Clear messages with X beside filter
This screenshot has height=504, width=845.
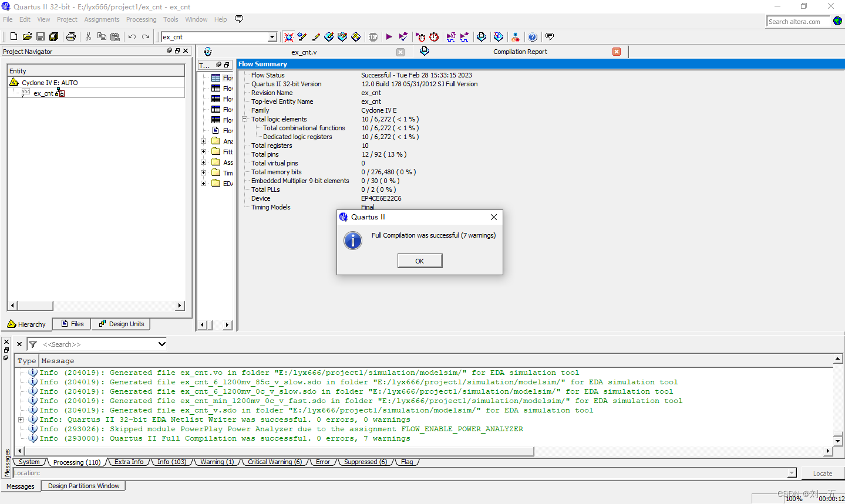(x=19, y=344)
